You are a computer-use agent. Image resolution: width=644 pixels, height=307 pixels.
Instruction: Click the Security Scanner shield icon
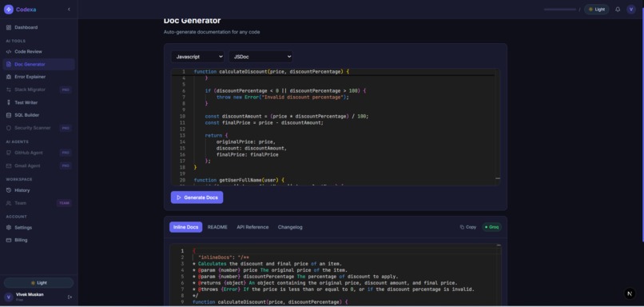coord(9,128)
